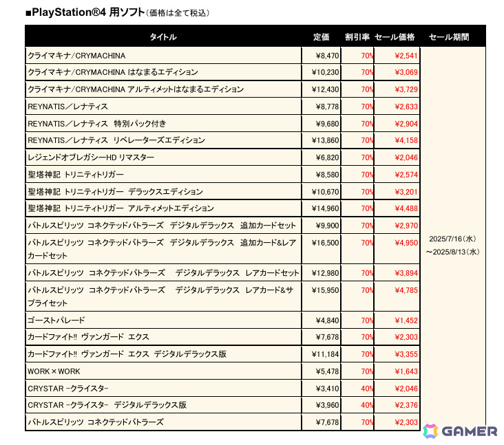
Task: Click list price ¥16,500
Action: 325,243
